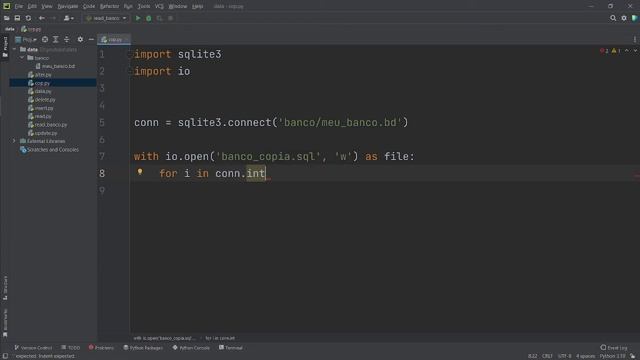Click the forward navigation arrow icon
The height and width of the screenshot is (360, 640).
click(53, 18)
